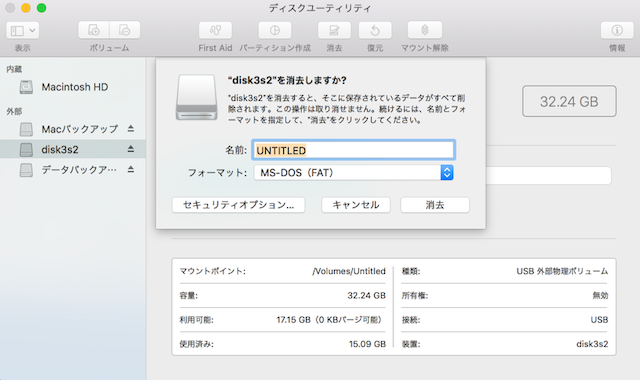
Task: Select Macintosh HD in the sidebar
Action: [x=73, y=87]
